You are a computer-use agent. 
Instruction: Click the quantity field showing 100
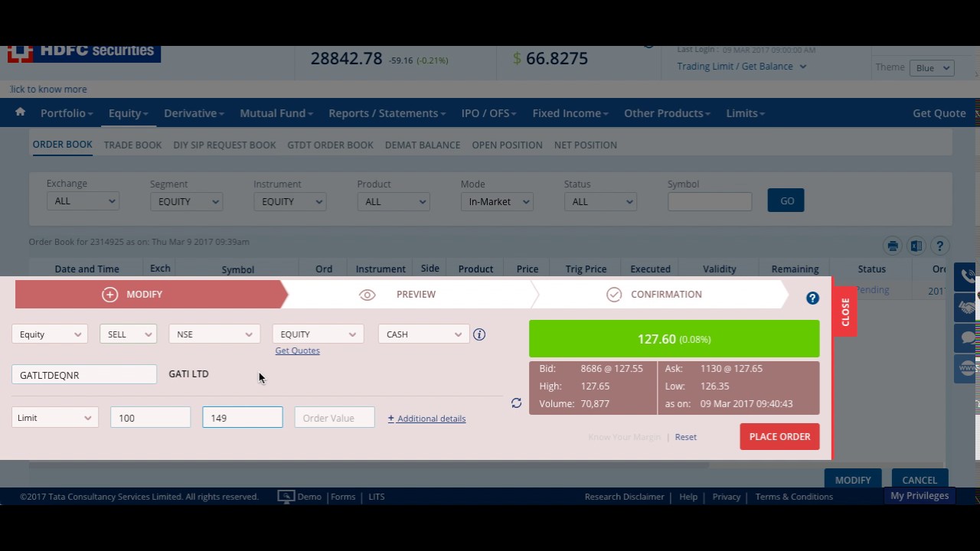(x=150, y=417)
